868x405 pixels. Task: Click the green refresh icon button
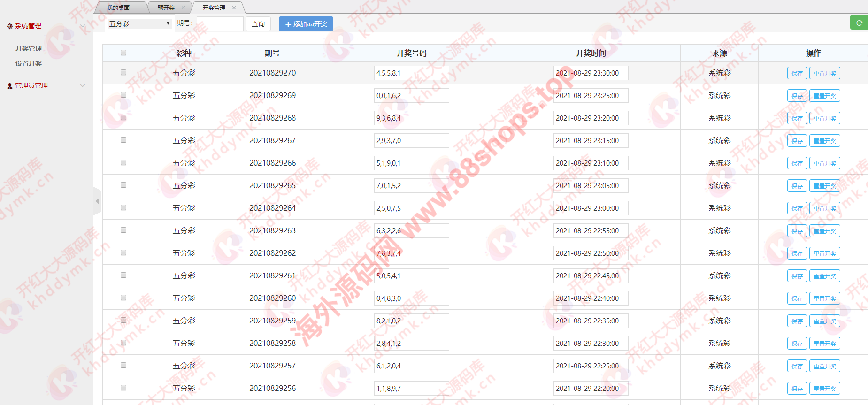click(859, 23)
